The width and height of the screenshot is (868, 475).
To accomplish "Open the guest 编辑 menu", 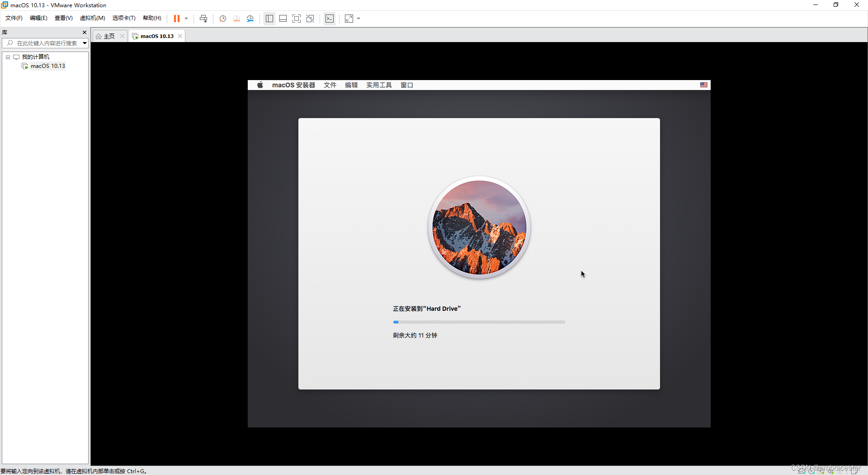I will tap(351, 85).
